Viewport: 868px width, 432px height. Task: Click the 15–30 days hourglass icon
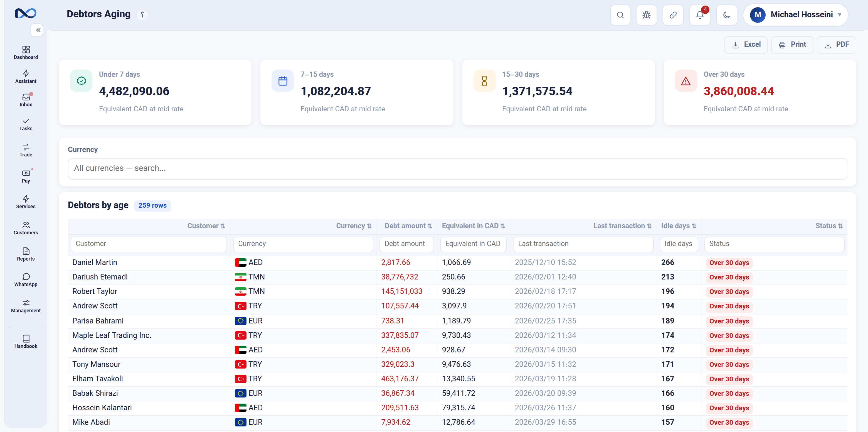pos(484,81)
